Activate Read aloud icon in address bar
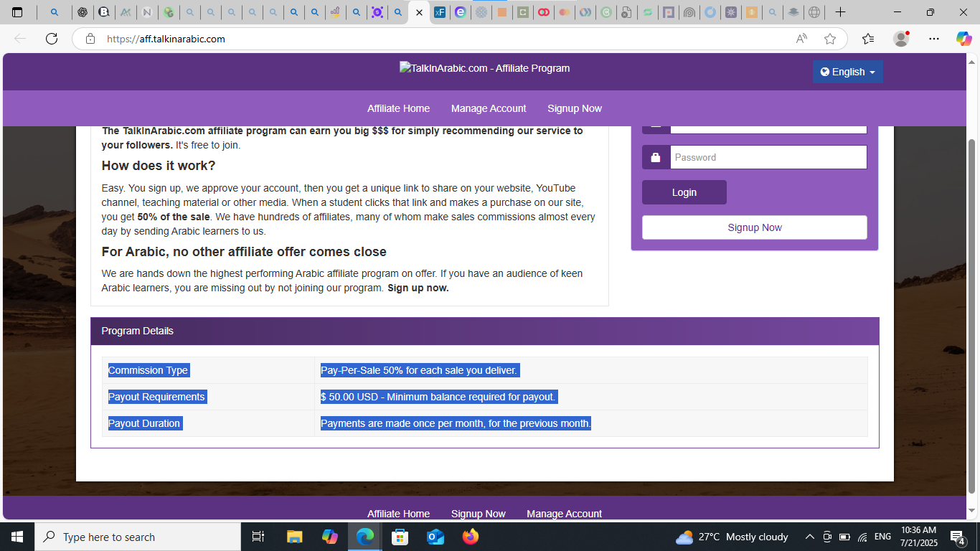This screenshot has width=980, height=551. [801, 39]
